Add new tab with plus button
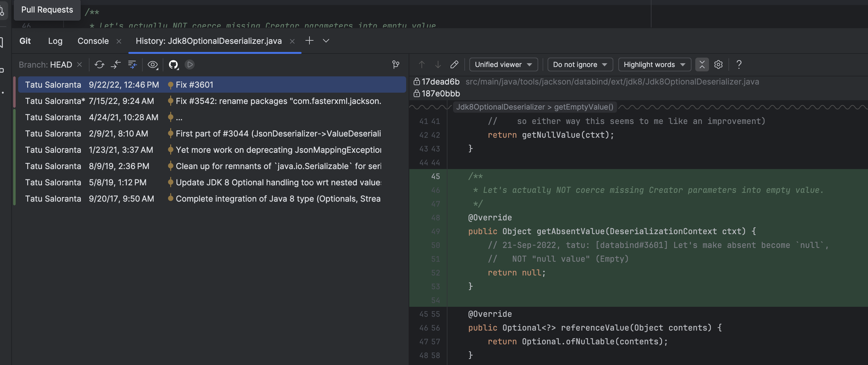The height and width of the screenshot is (365, 868). (309, 41)
